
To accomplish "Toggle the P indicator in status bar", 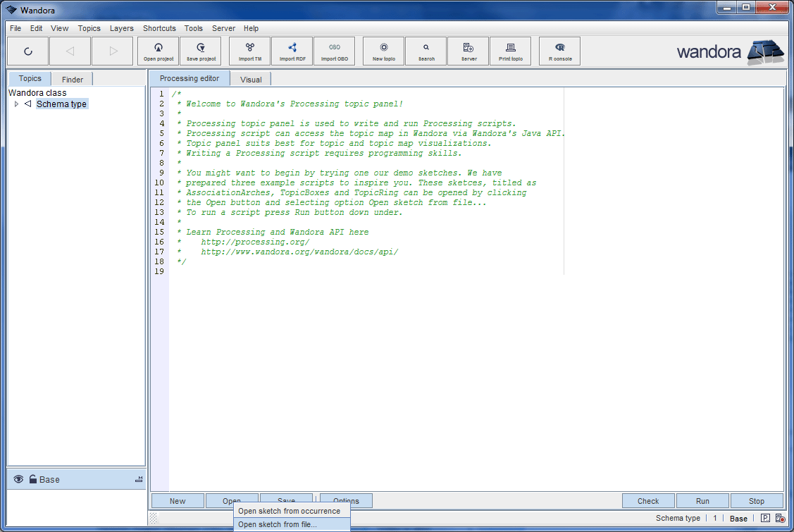I will 765,518.
